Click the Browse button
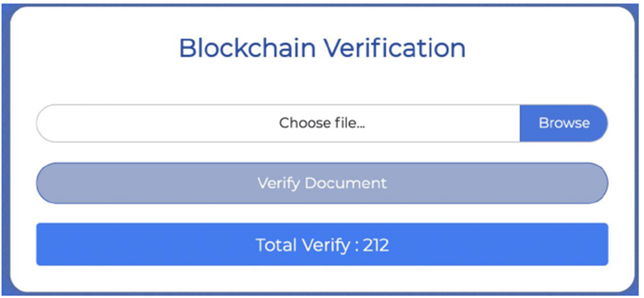 (564, 123)
